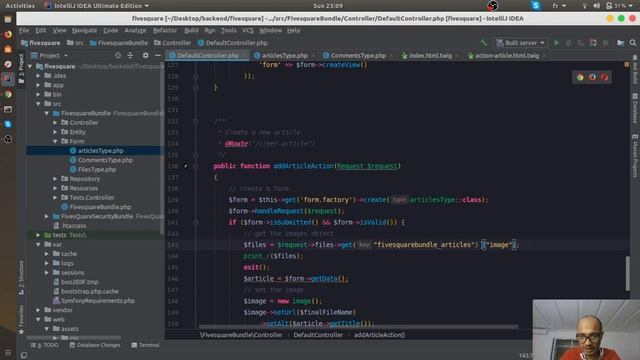This screenshot has height=360, width=640.
Task: Expand the FiveSquareSecurityBundle folder
Action: (x=47, y=216)
